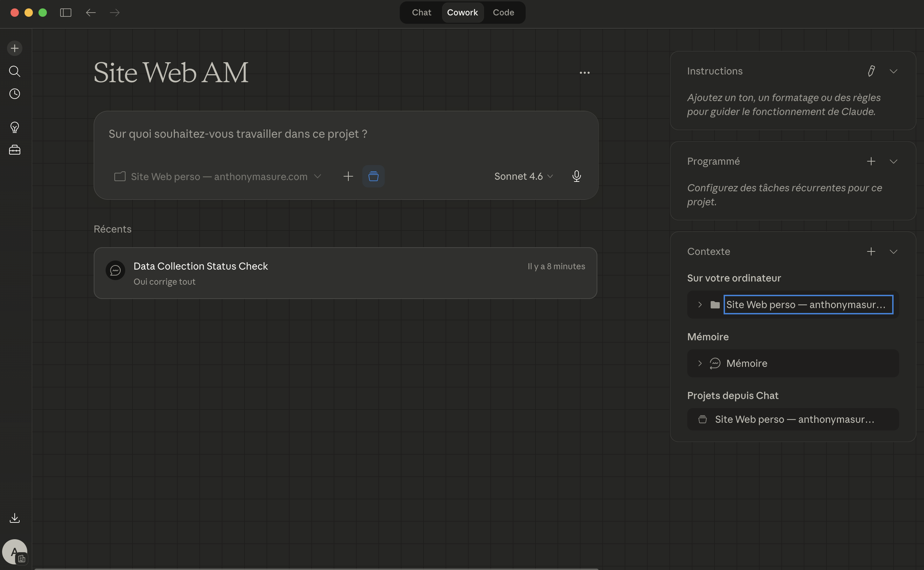Click the download icon at bottom of sidebar
The width and height of the screenshot is (924, 570).
tap(15, 518)
